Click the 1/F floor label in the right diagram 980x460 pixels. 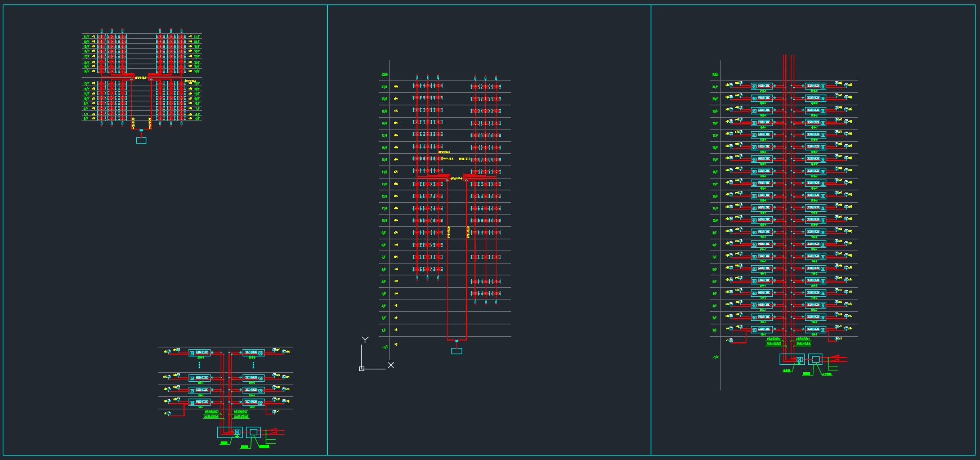click(x=715, y=330)
